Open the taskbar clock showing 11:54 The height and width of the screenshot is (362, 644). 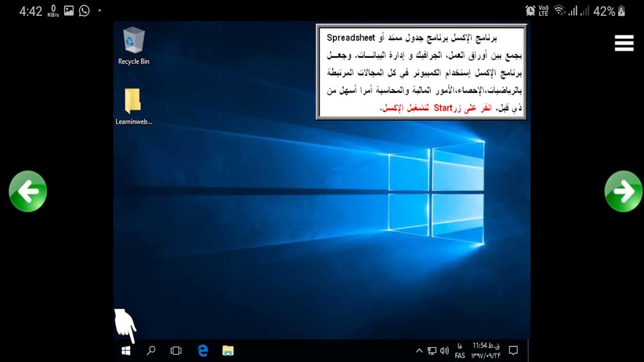pos(486,351)
